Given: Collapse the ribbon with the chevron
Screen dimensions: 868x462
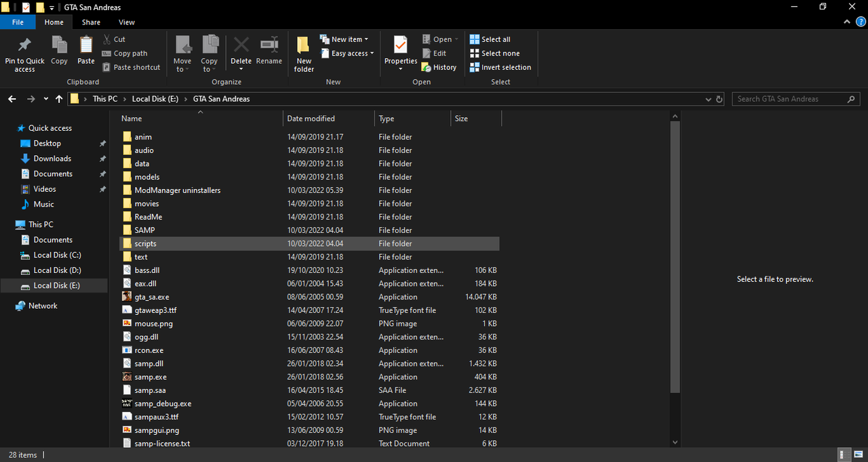Looking at the screenshot, I should [x=848, y=22].
